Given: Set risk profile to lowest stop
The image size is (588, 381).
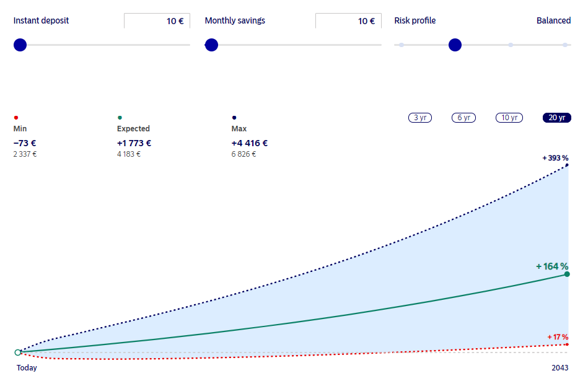Looking at the screenshot, I should (x=402, y=45).
